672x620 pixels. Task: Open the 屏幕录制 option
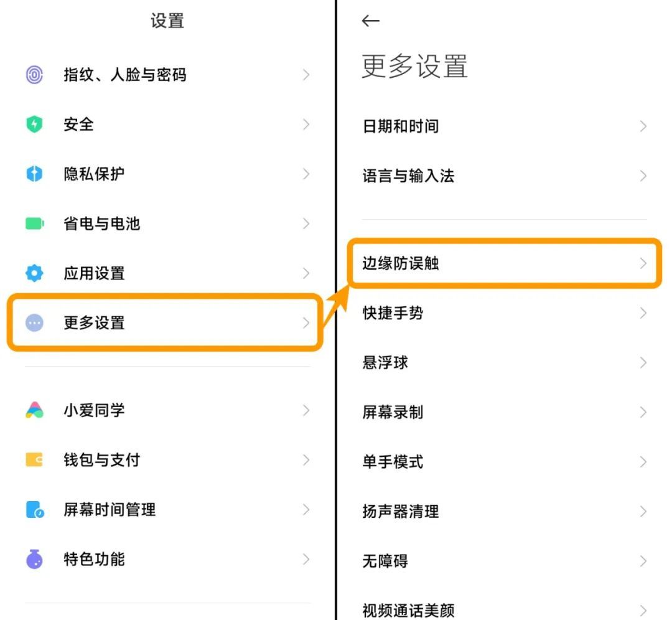tap(393, 412)
